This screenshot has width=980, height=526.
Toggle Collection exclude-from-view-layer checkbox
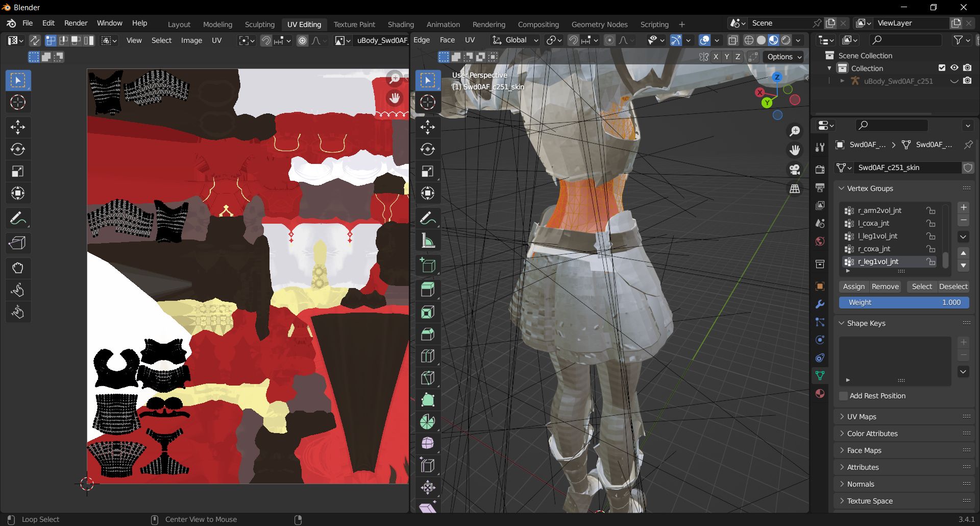942,68
